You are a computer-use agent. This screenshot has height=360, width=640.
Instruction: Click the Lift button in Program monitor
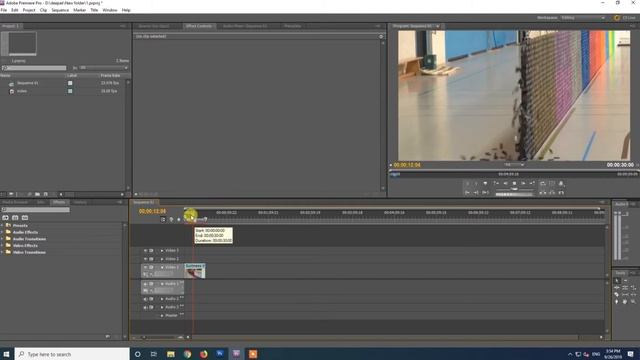[543, 193]
